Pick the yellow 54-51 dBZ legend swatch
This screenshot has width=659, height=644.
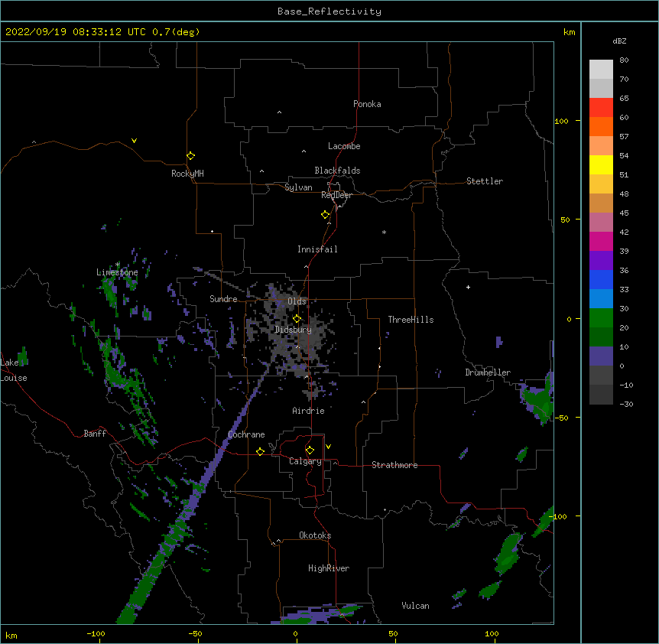pyautogui.click(x=601, y=164)
